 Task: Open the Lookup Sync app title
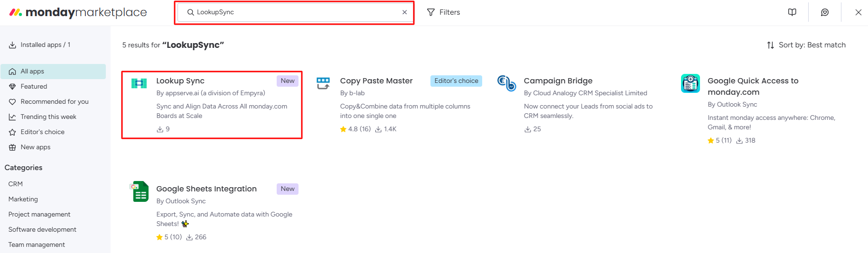point(180,81)
